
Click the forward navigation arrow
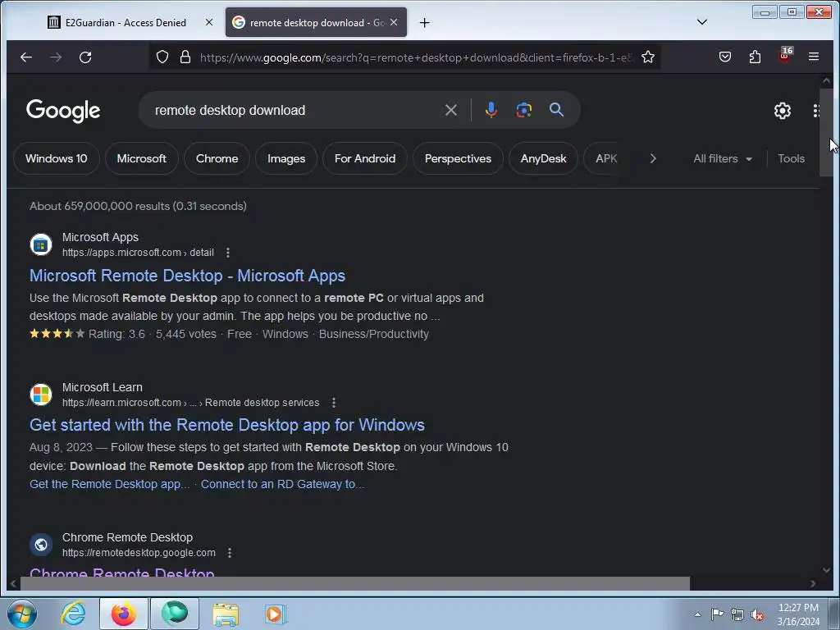pyautogui.click(x=56, y=57)
